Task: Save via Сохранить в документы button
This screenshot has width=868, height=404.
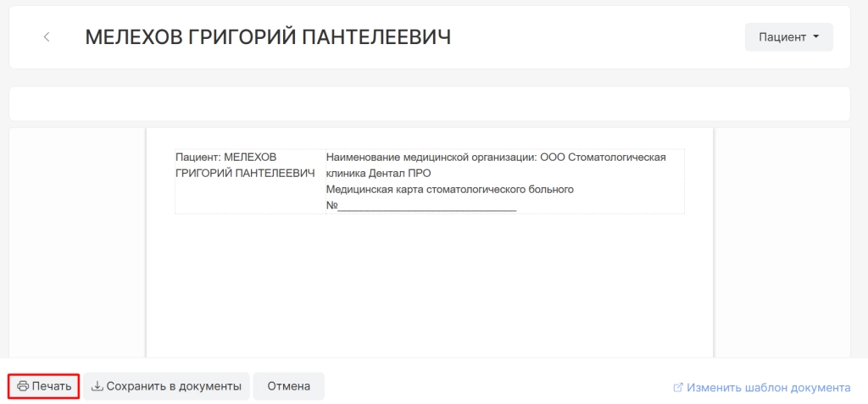Action: 166,386
